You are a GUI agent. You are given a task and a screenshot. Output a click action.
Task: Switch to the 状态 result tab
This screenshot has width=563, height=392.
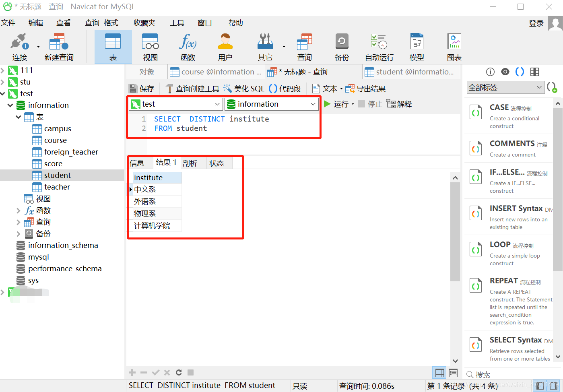tap(217, 163)
